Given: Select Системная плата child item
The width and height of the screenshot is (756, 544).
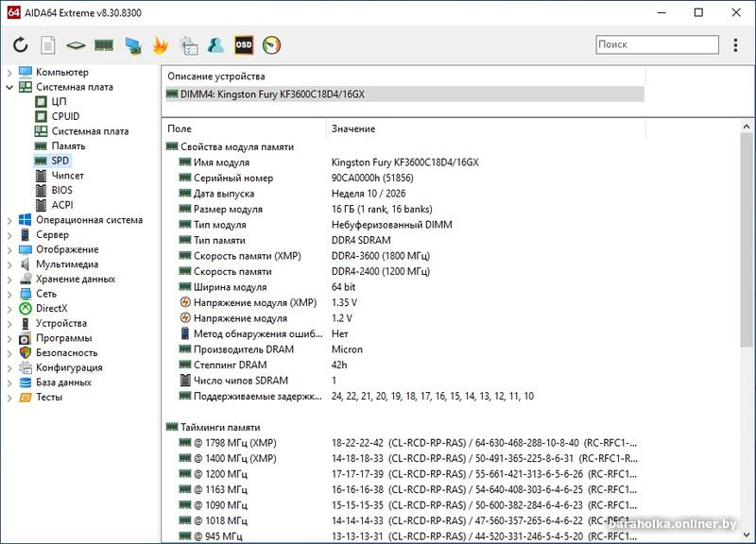Looking at the screenshot, I should [90, 131].
